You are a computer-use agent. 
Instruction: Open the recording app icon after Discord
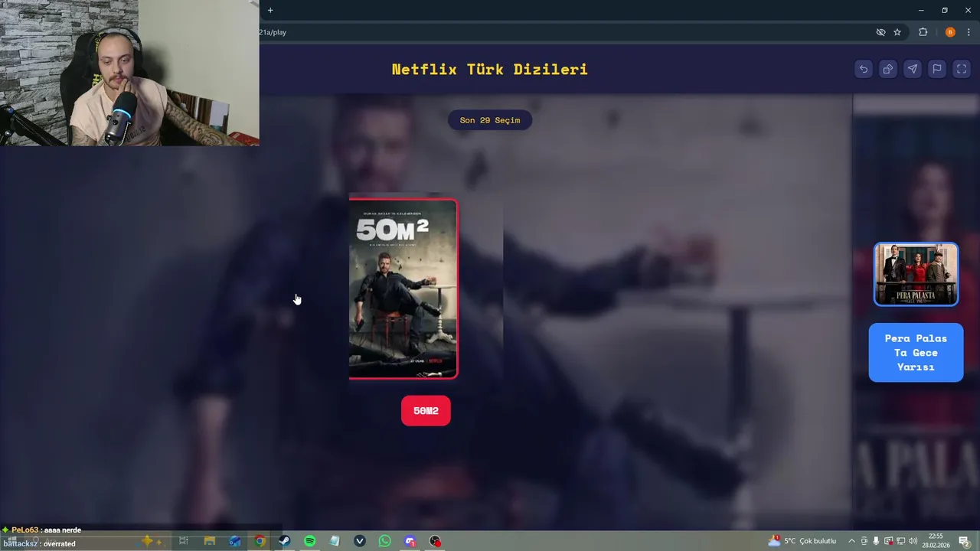[x=435, y=541]
